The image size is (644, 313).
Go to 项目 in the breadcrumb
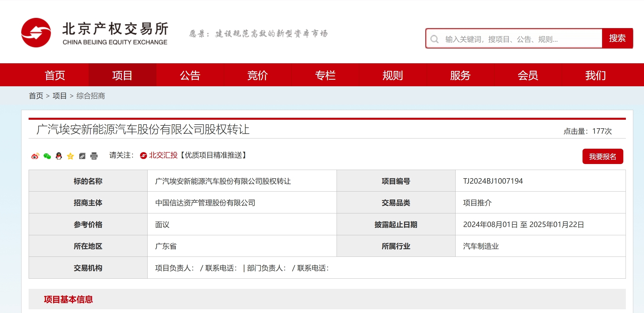59,96
